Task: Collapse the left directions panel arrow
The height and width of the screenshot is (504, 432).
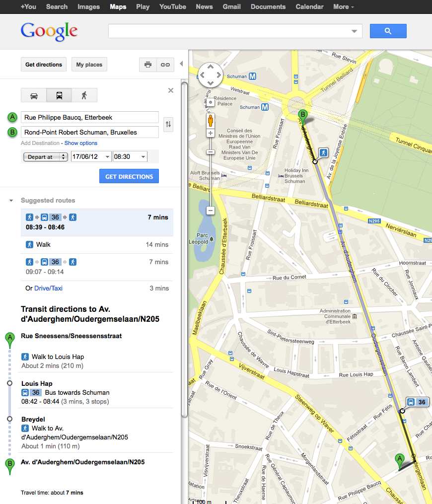Action: pyautogui.click(x=181, y=64)
